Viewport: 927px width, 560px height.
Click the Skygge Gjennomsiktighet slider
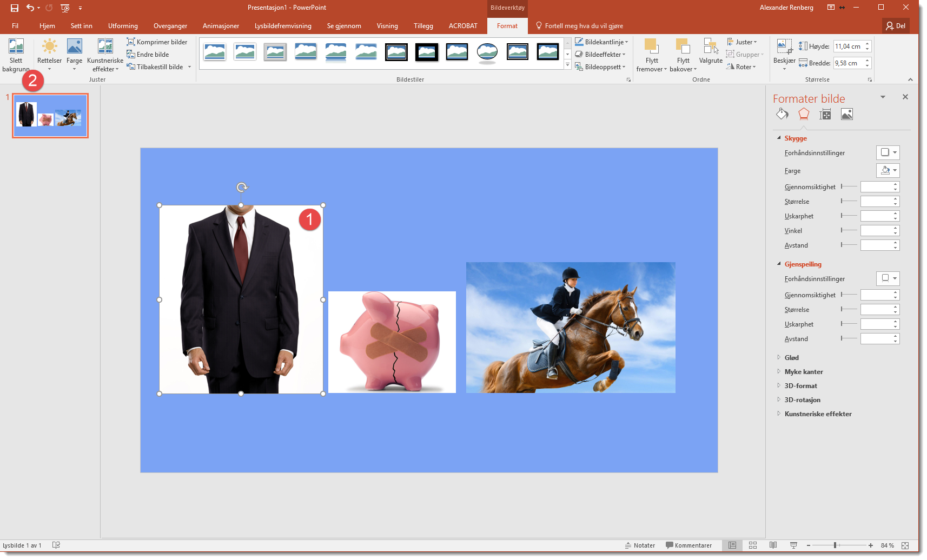click(849, 186)
